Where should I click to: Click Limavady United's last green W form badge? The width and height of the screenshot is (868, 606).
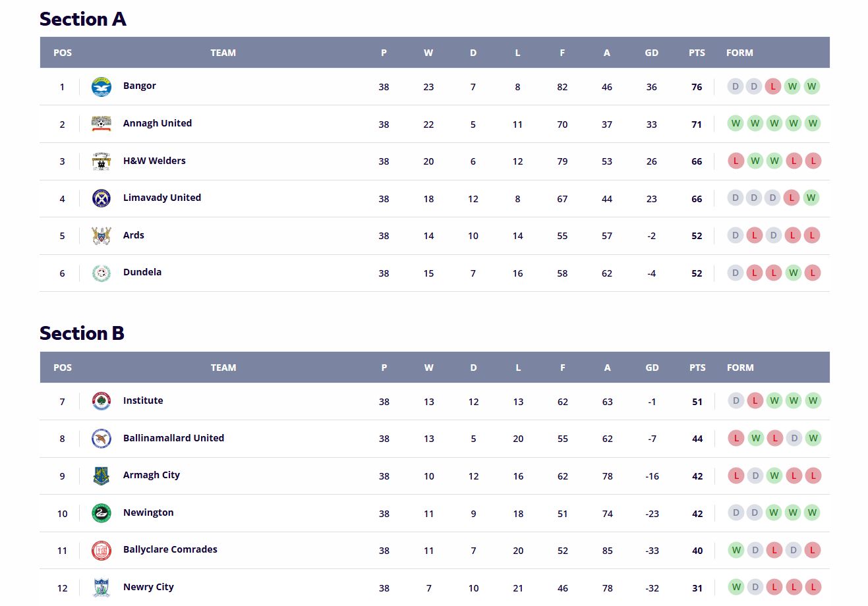(x=811, y=198)
